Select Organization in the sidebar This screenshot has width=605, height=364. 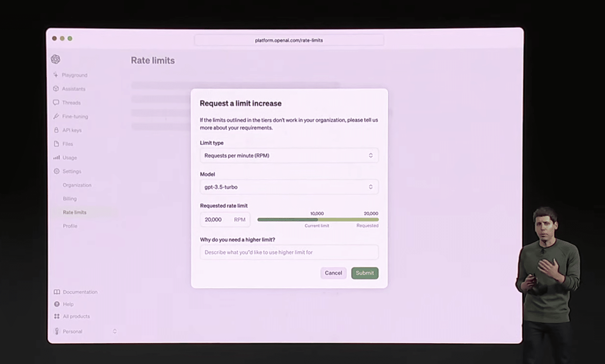point(77,185)
